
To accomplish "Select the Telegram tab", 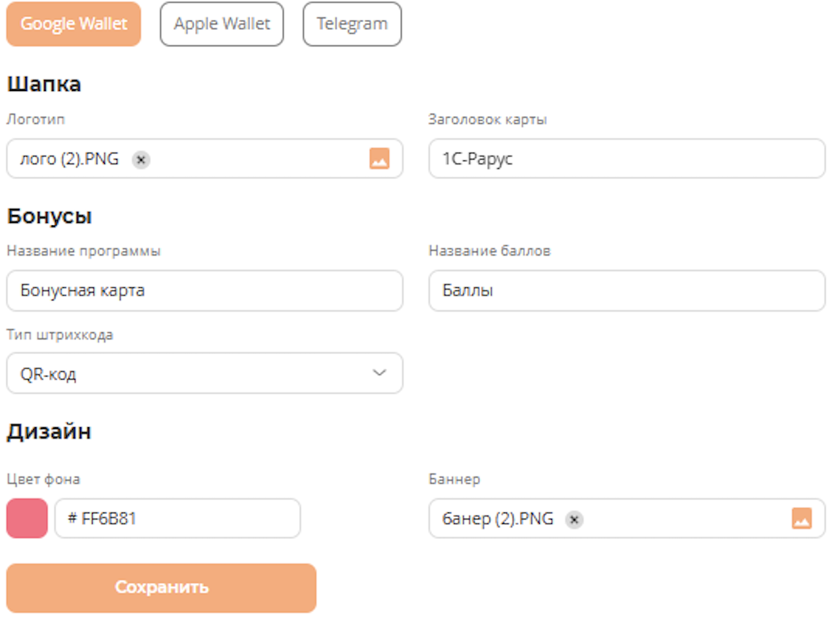I will (x=352, y=24).
